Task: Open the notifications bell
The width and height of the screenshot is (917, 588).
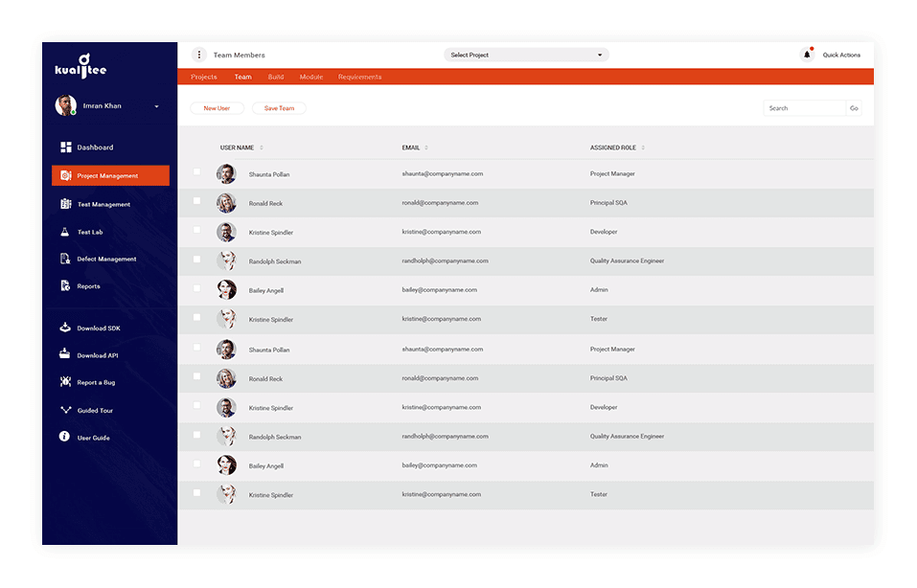Action: coord(807,55)
